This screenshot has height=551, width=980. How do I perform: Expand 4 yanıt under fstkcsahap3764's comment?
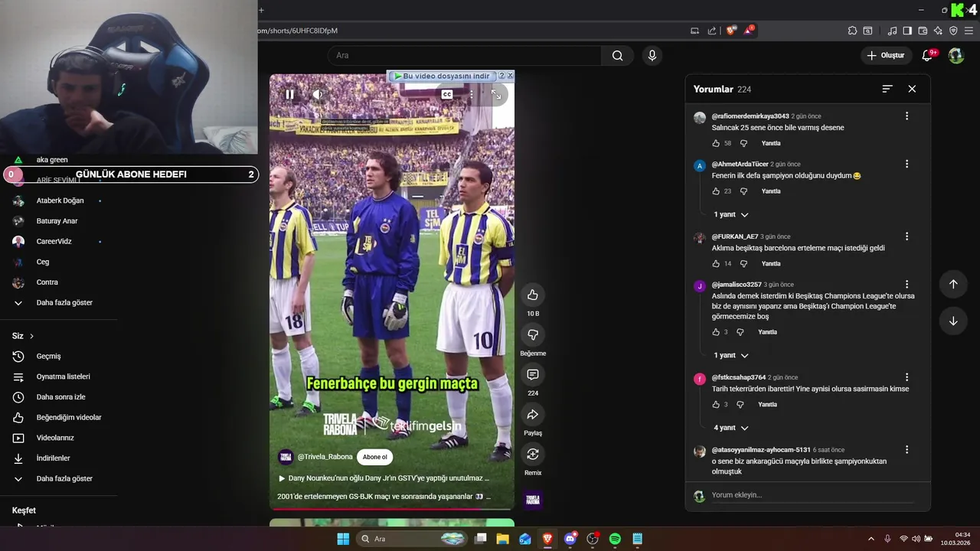731,428
